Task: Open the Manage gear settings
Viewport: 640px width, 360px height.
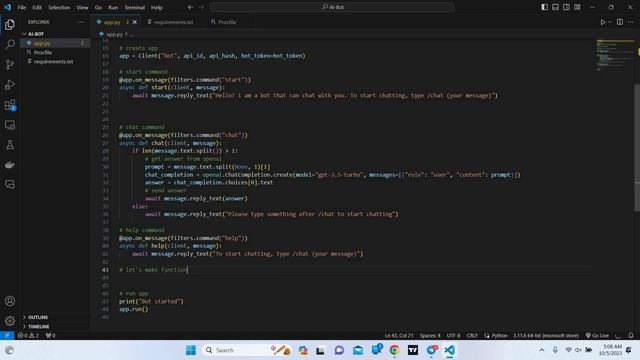Action: (10, 321)
